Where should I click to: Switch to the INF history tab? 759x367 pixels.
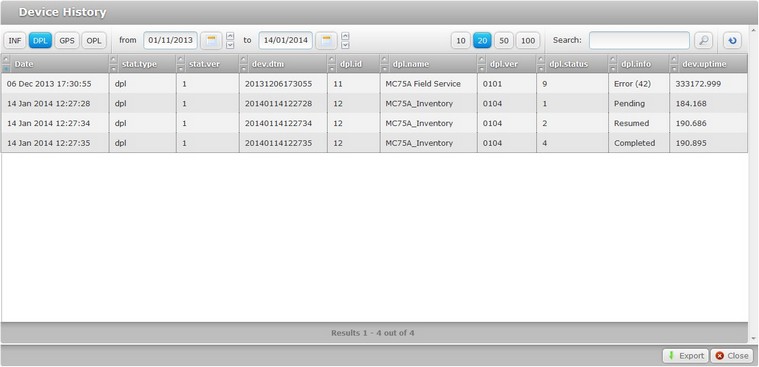(x=15, y=41)
